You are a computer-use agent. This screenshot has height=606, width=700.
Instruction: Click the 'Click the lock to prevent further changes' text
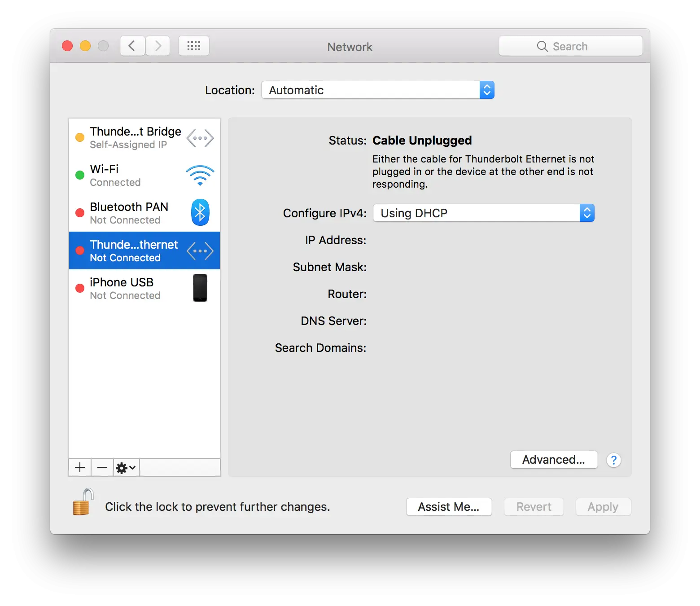[x=218, y=507]
